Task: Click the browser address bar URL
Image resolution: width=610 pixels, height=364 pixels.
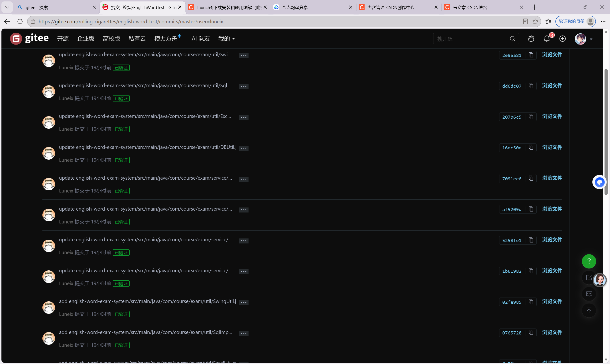Action: [131, 22]
